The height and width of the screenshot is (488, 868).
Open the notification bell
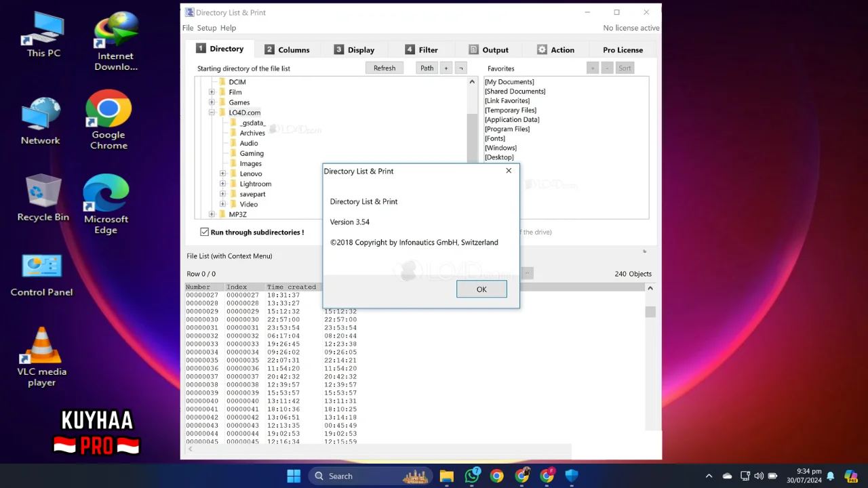click(x=830, y=476)
